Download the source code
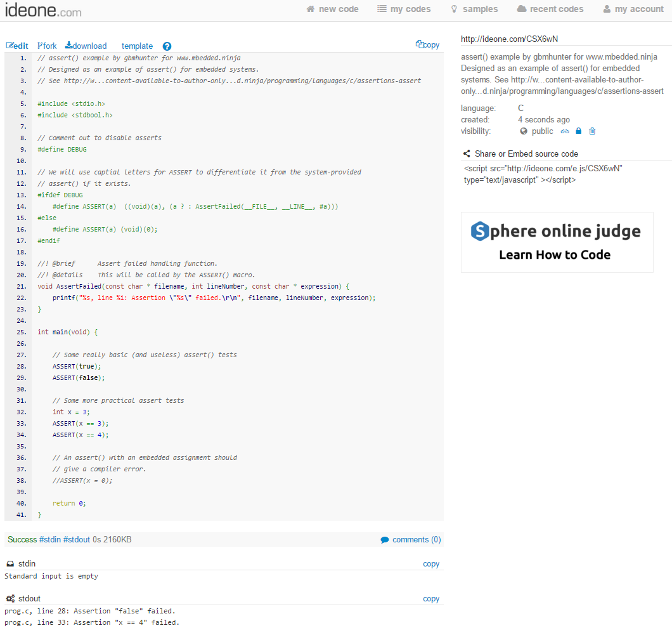Screen dimensions: 672x635 tap(86, 45)
